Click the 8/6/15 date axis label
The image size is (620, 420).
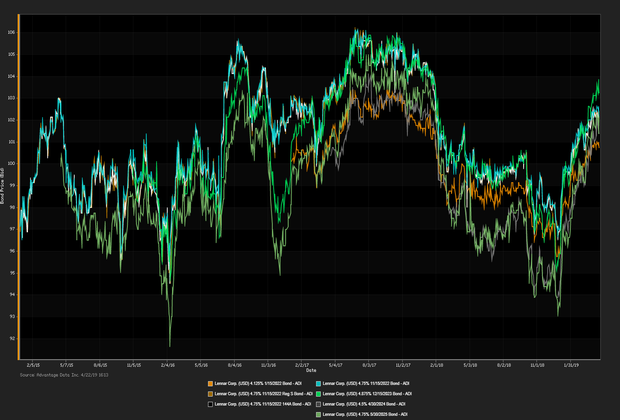100,365
